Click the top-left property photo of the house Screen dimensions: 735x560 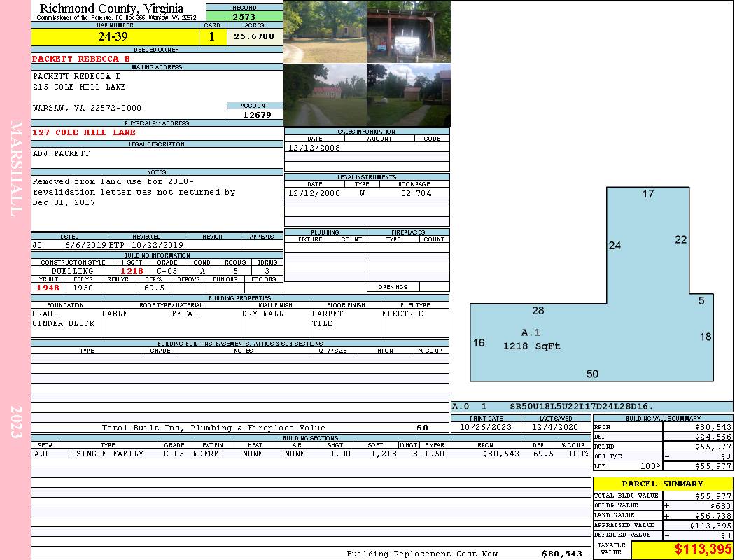pyautogui.click(x=325, y=31)
